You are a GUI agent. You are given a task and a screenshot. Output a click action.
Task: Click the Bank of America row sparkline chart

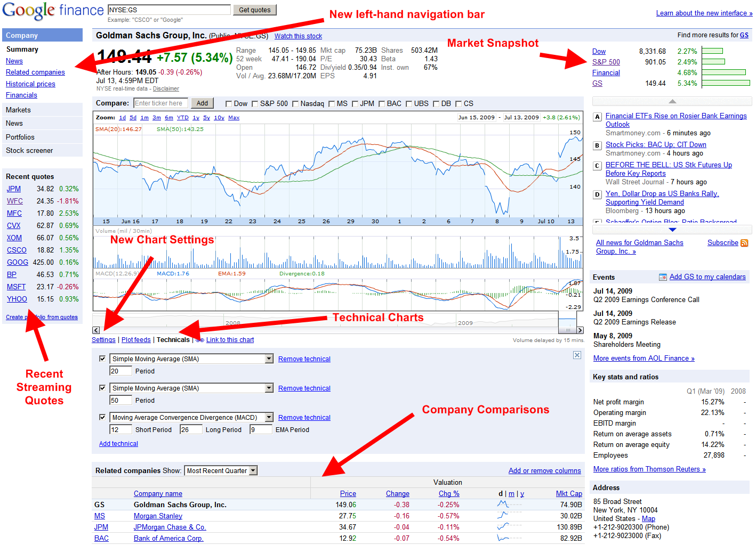(x=510, y=538)
